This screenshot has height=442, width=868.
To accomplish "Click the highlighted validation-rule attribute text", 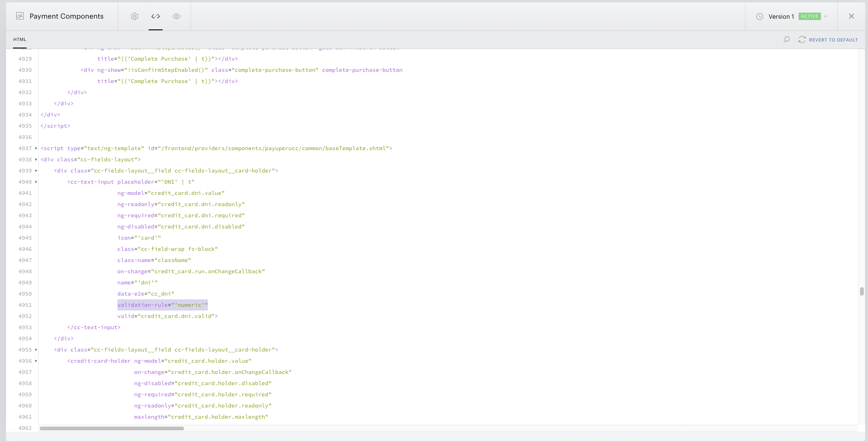I will 163,305.
